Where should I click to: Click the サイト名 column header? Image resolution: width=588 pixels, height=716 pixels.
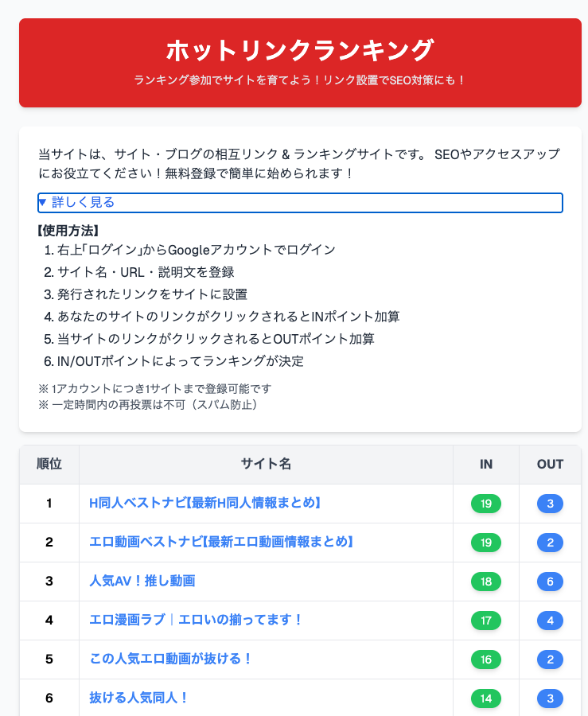click(x=265, y=465)
